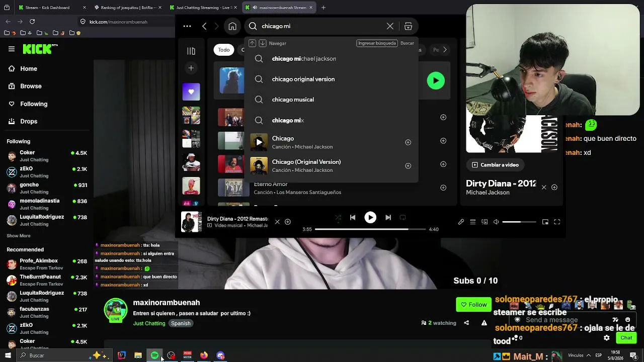Open the Spotify three-dots menu
The height and width of the screenshot is (362, 644).
click(x=187, y=26)
